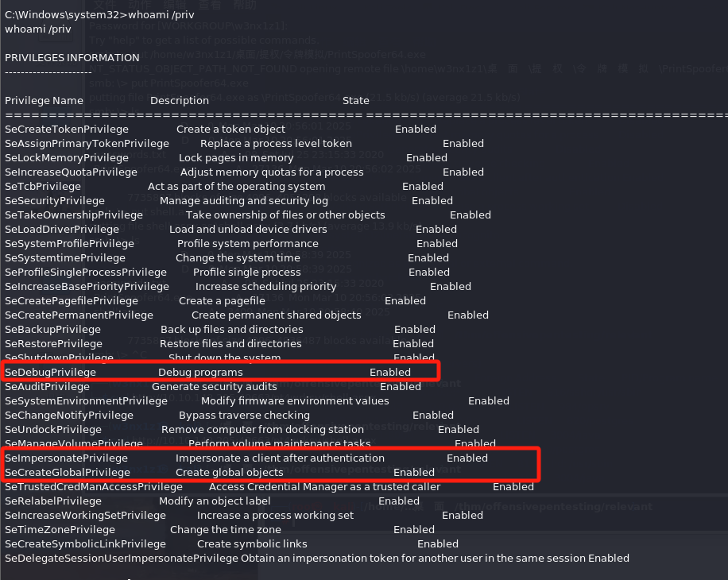Click 'Create global objects' description
Screen dimensions: 728x580
coord(230,473)
